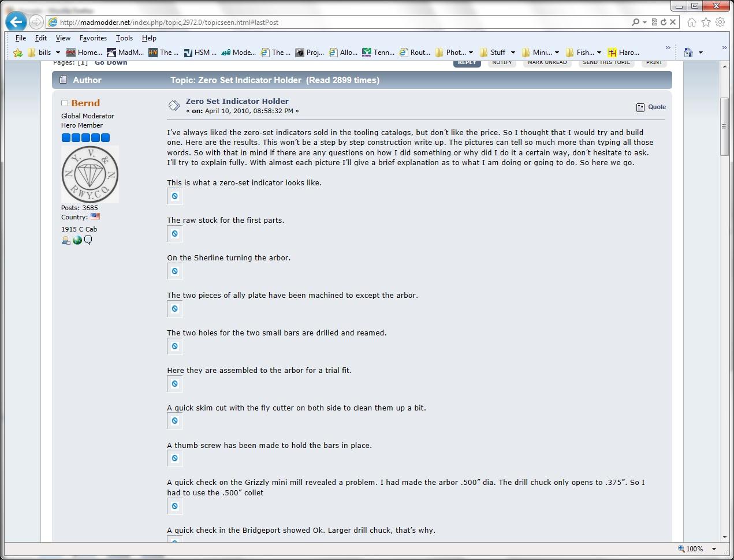Viewport: 734px width, 560px height.
Task: Open the File menu
Action: point(21,38)
